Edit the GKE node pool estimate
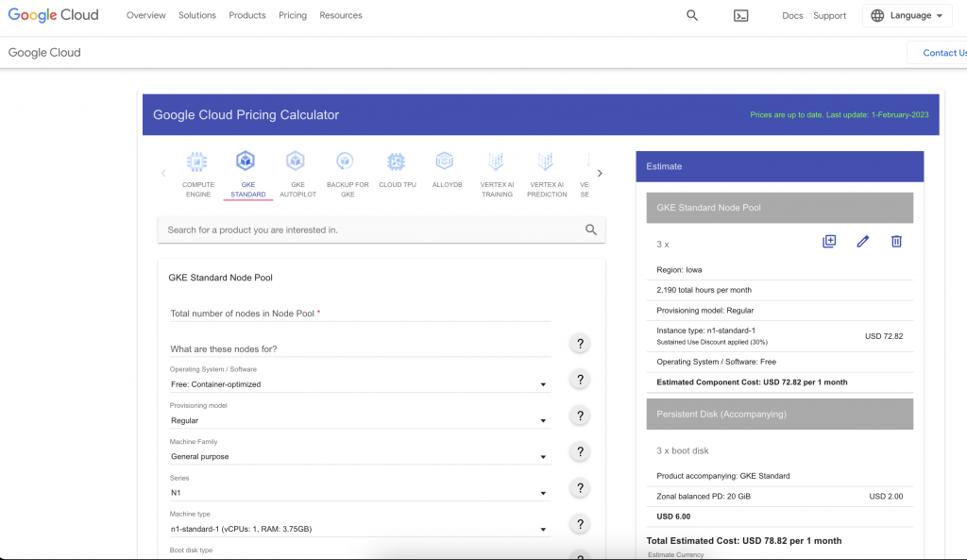This screenshot has height=560, width=967. [862, 242]
